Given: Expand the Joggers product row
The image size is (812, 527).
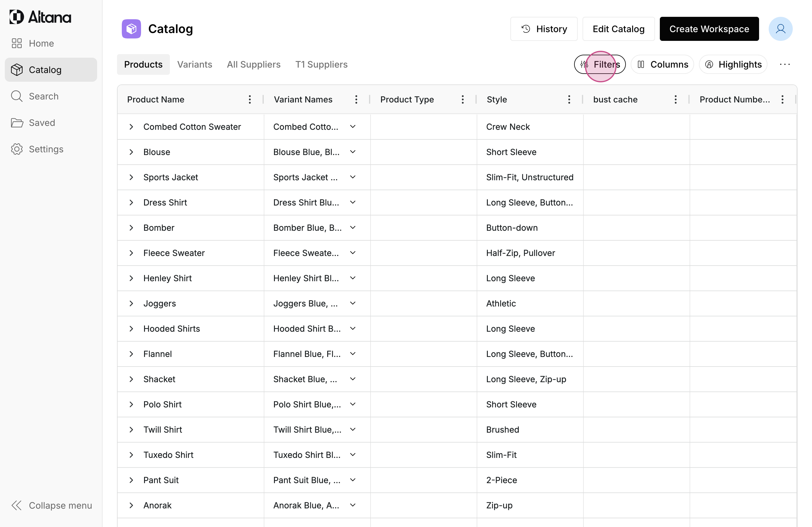Looking at the screenshot, I should pos(131,303).
